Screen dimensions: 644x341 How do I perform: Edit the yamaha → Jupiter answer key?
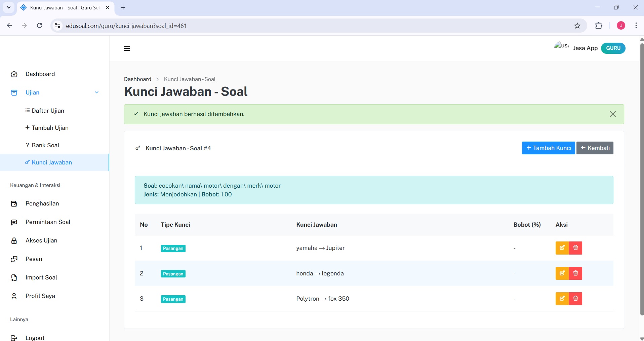562,248
